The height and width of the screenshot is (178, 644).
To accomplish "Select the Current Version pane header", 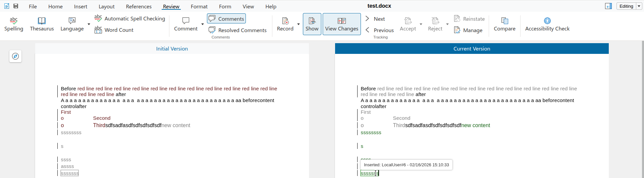I will click(472, 49).
